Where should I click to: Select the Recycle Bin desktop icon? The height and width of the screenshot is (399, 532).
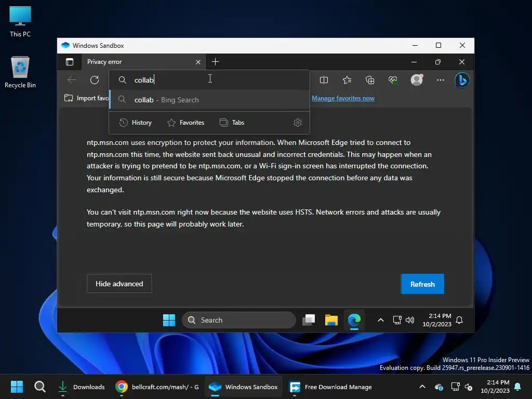(x=20, y=72)
